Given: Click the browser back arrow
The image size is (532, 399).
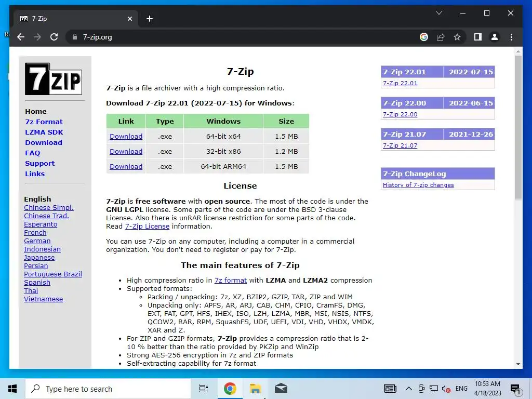Looking at the screenshot, I should pyautogui.click(x=21, y=37).
